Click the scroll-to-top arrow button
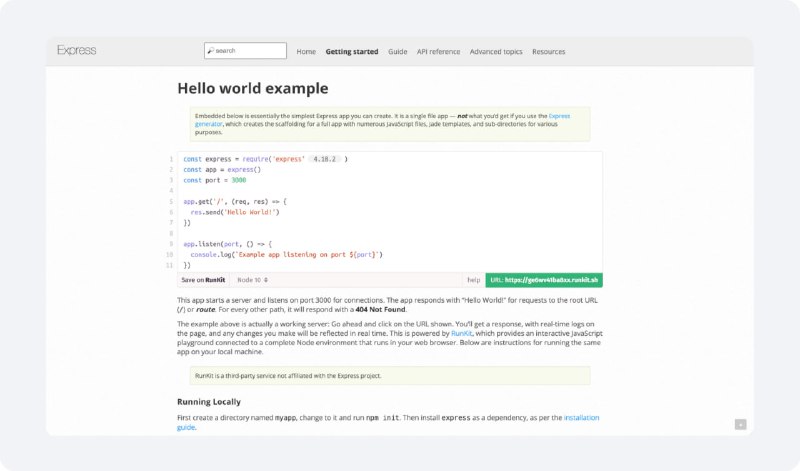Image resolution: width=800 pixels, height=471 pixels. point(740,425)
